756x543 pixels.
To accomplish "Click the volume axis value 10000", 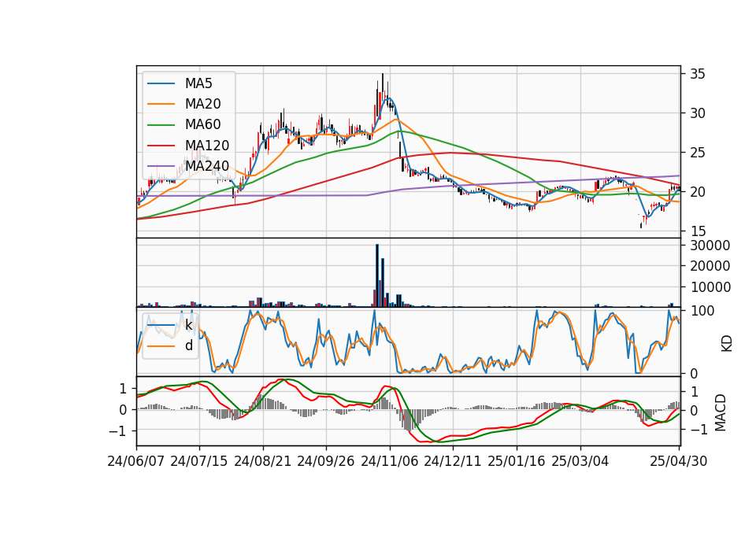I will 710,287.
